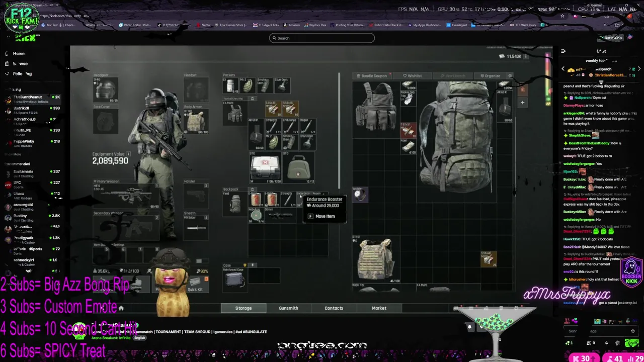The width and height of the screenshot is (644, 362).
Task: Select the SH65 helmet in Headgear slot
Action: (x=106, y=89)
